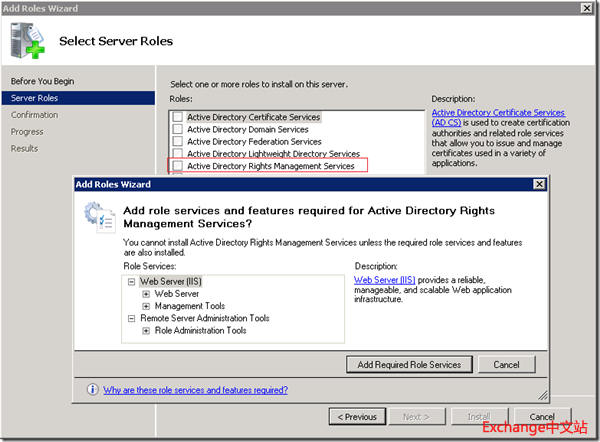
Task: Click the role services icon in the dialog
Action: 97,217
